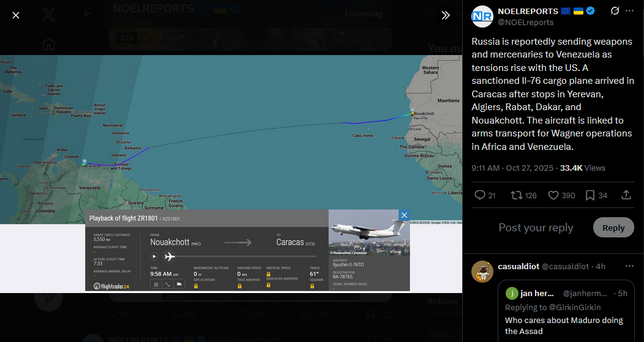The height and width of the screenshot is (342, 644).
Task: Click the back arrow behind the overlay
Action: click(x=88, y=14)
